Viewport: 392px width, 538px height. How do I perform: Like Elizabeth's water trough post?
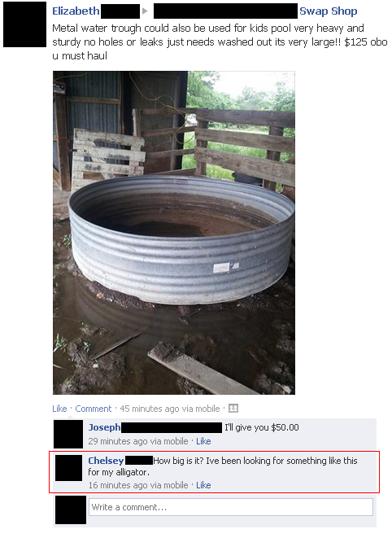59,409
